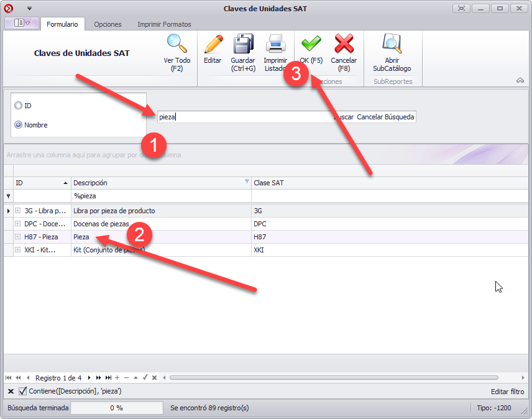This screenshot has width=532, height=419.
Task: Click the horizontal scrollbar track
Action: [x=334, y=377]
